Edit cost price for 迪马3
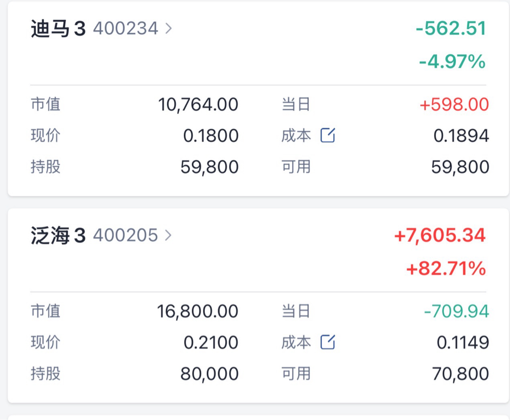This screenshot has height=420, width=510. pos(328,135)
